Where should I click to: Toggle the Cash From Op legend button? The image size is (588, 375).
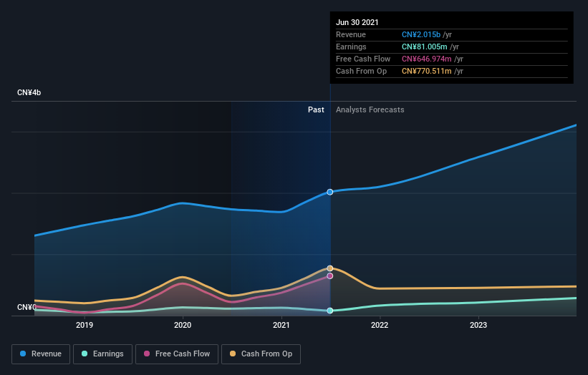pyautogui.click(x=261, y=354)
